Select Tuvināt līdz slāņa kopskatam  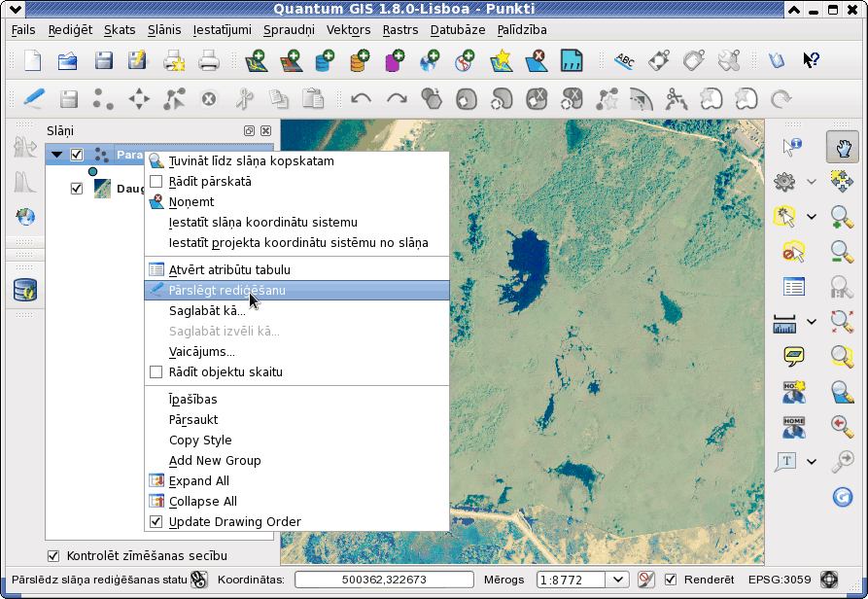tap(296, 161)
